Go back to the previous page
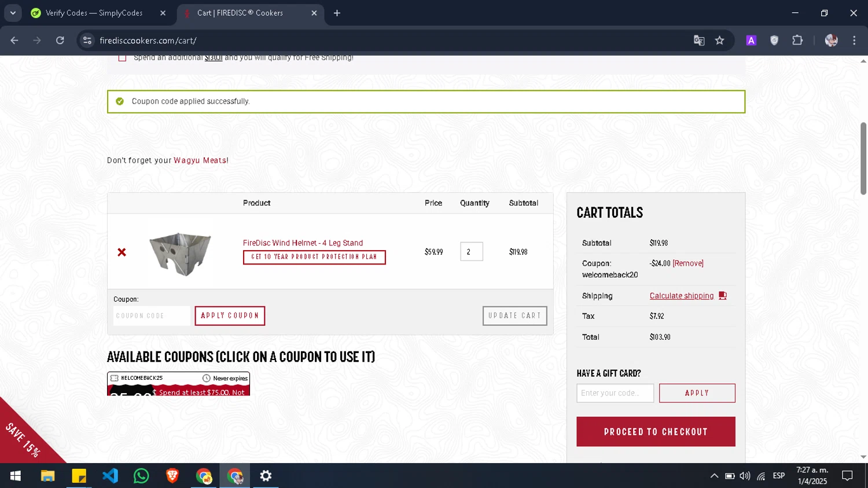Screen dimensions: 868x488 click(x=14, y=41)
